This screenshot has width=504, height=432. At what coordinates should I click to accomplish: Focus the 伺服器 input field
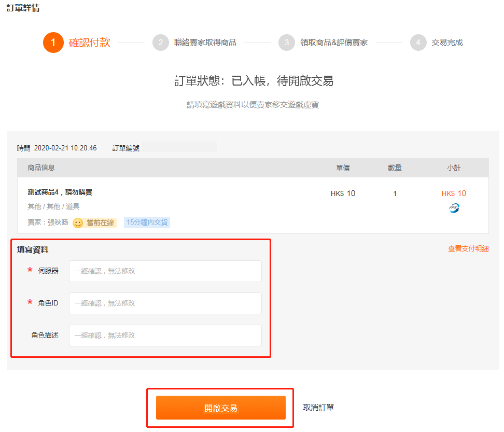165,271
